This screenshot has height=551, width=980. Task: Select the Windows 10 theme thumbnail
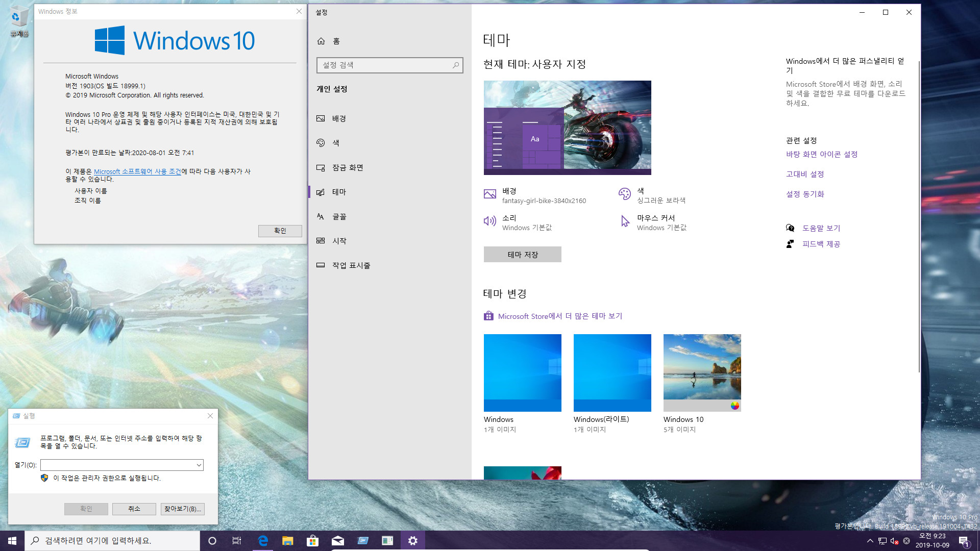coord(702,373)
